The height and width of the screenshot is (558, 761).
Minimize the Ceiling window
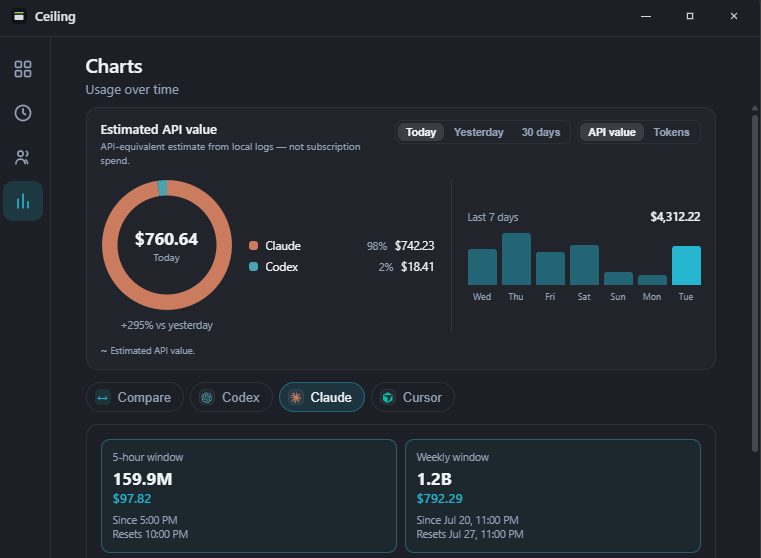point(646,16)
